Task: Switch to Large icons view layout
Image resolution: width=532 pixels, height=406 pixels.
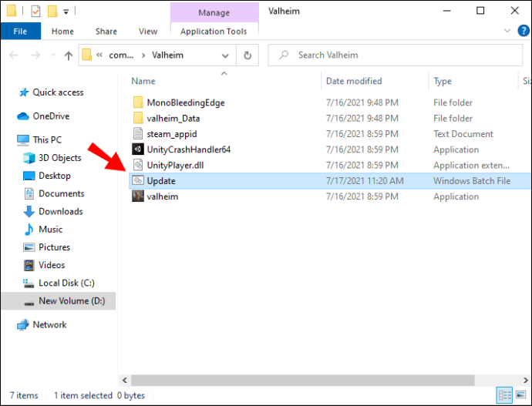Action: coord(520,394)
